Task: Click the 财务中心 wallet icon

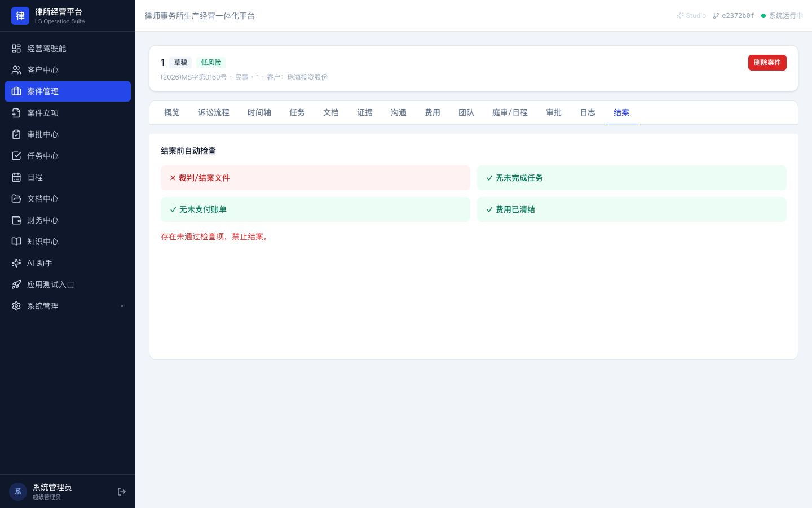Action: [16, 220]
